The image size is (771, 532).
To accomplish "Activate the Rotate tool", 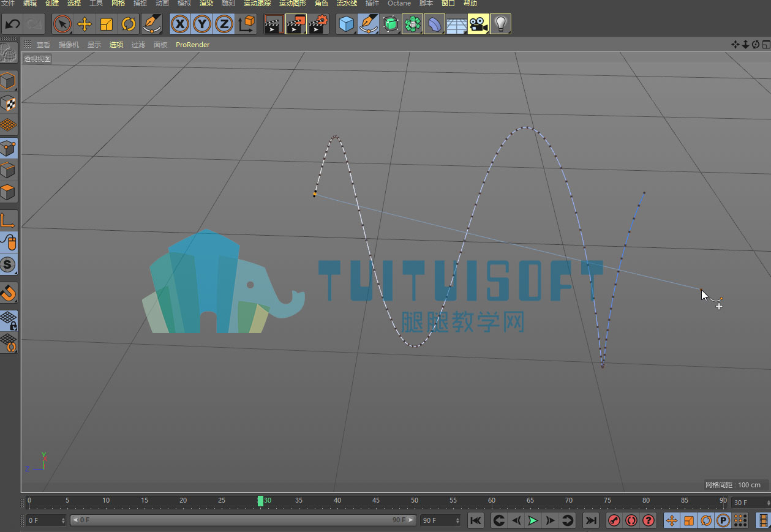I will (129, 24).
